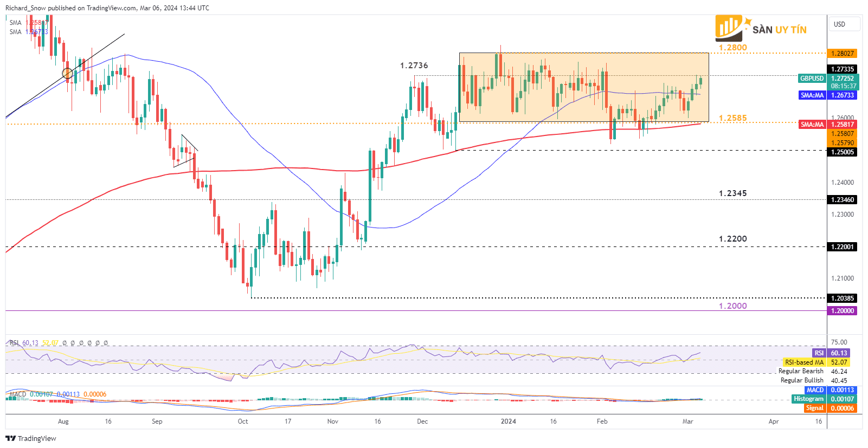Click the 08:15:37 countdown timer

click(844, 86)
